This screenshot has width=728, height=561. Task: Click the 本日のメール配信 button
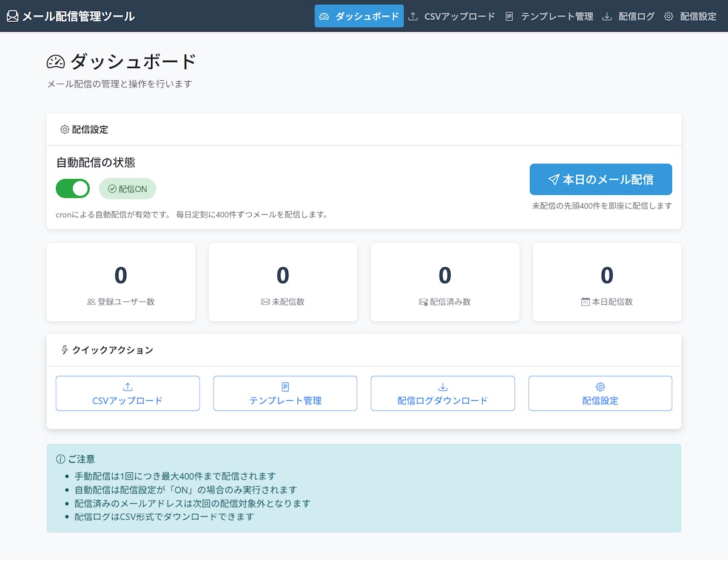tap(601, 179)
